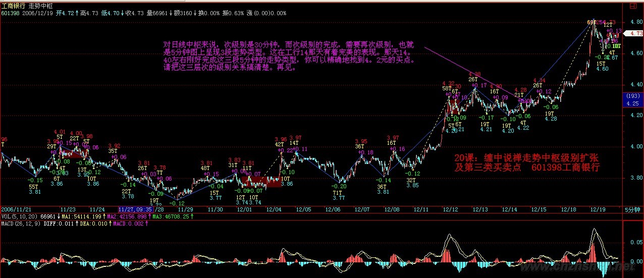The width and height of the screenshot is (644, 278).
Task: Click the magenta annotation text paragraph
Action: pyautogui.click(x=290, y=55)
